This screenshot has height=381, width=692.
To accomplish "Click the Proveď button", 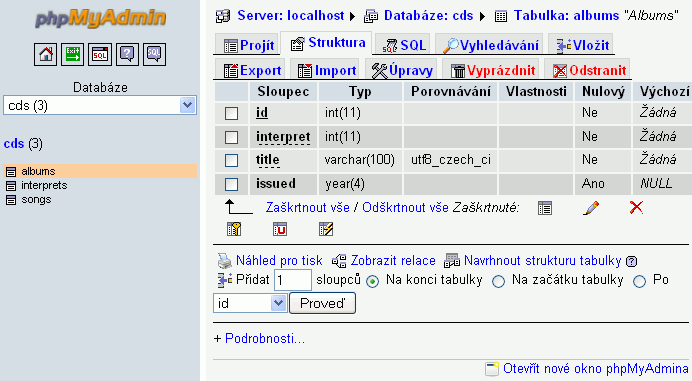I will point(322,303).
